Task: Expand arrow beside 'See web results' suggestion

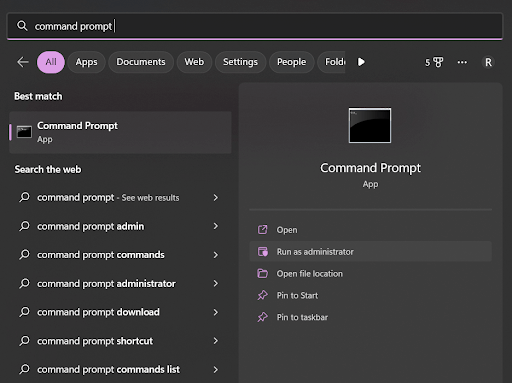Action: pyautogui.click(x=216, y=198)
